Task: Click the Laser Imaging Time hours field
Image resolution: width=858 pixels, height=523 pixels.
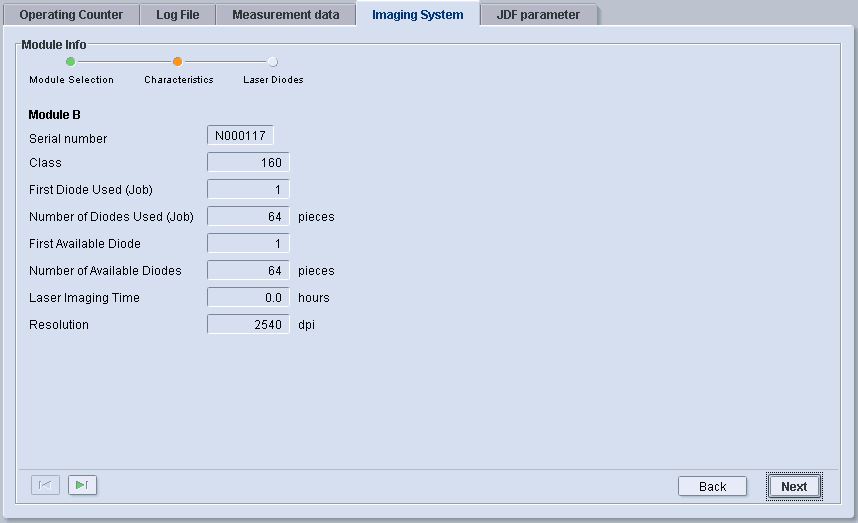Action: point(248,298)
